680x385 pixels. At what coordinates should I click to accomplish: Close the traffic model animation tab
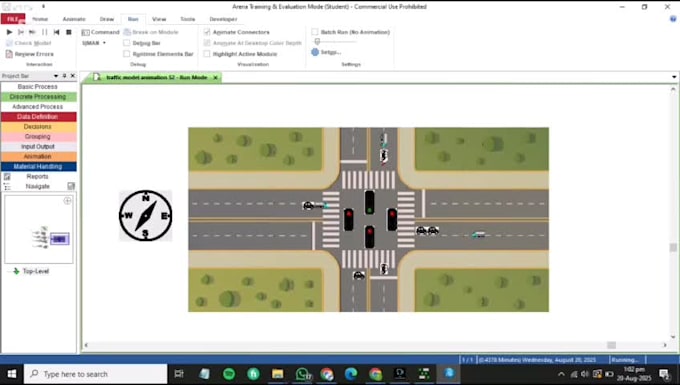tap(215, 78)
